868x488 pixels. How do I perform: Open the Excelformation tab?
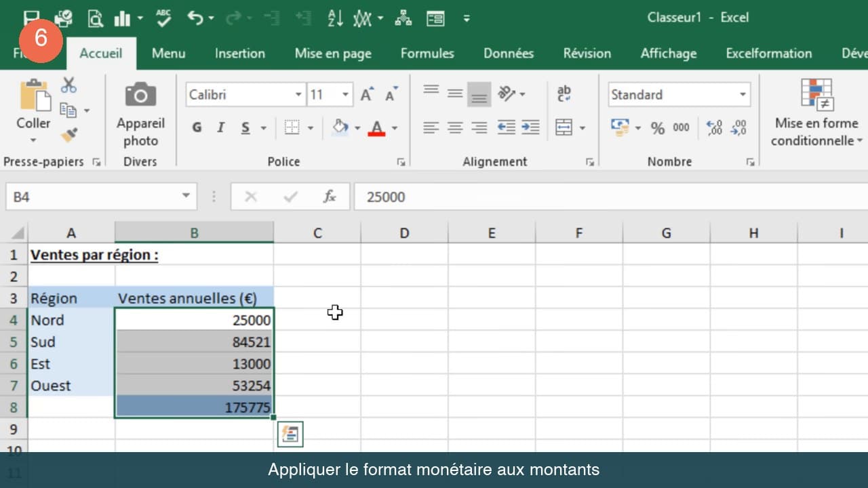[x=769, y=53]
